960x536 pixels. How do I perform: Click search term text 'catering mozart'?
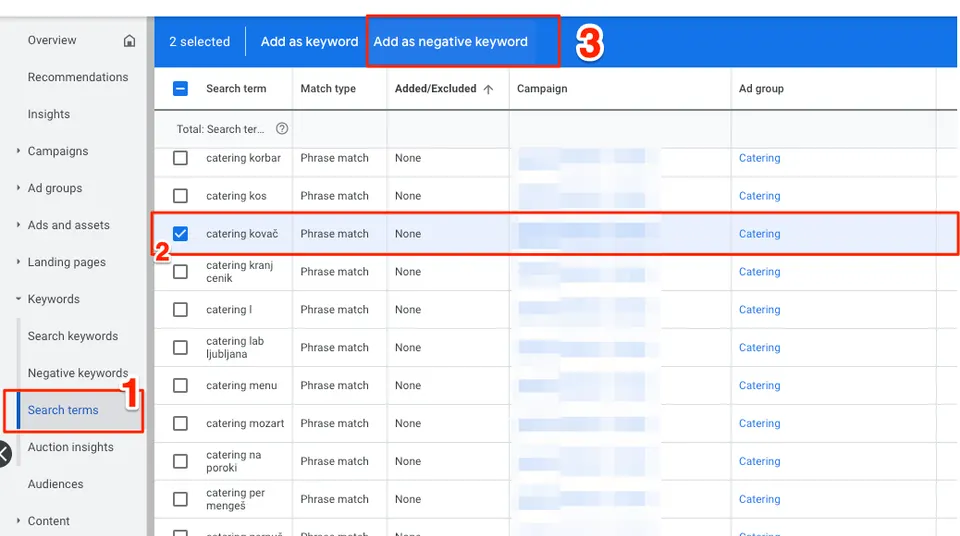245,424
